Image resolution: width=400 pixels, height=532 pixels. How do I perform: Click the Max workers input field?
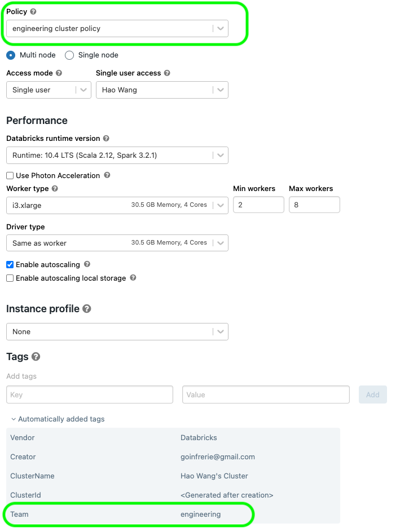click(314, 205)
